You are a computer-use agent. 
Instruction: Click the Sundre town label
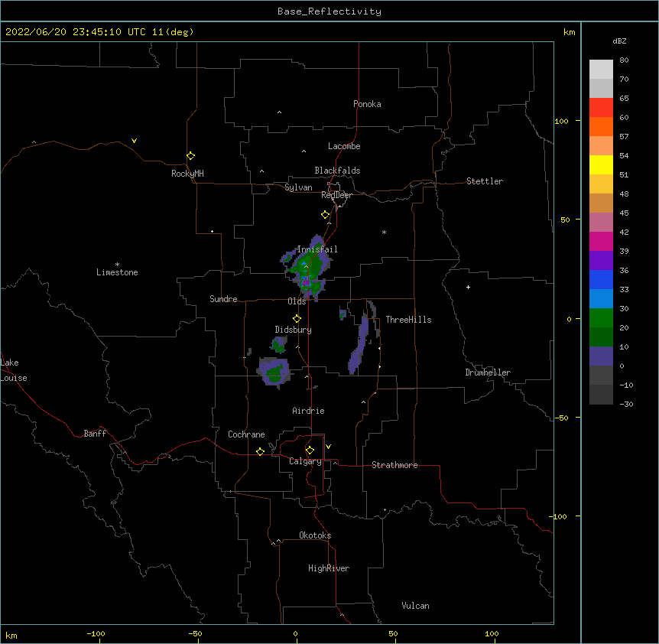point(223,299)
